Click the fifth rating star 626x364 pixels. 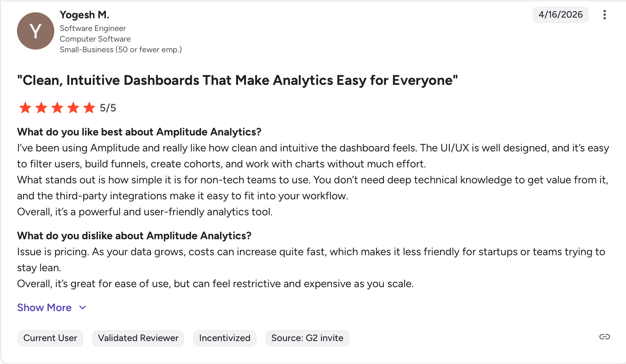pyautogui.click(x=89, y=108)
